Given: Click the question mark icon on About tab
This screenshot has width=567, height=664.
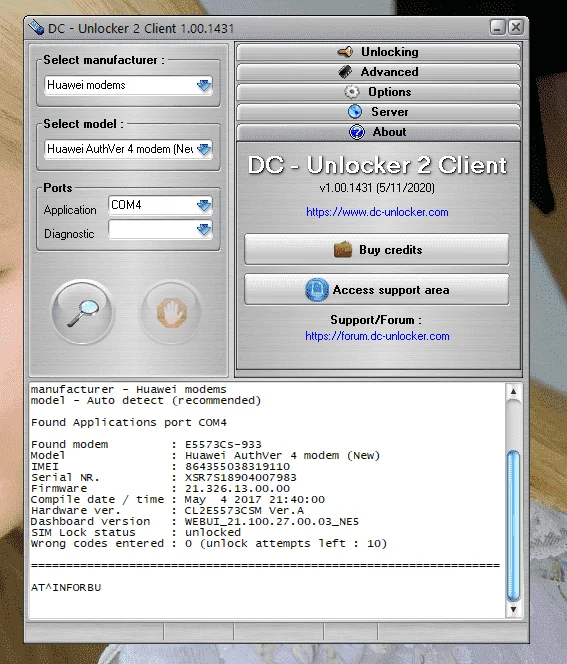Looking at the screenshot, I should coord(357,132).
